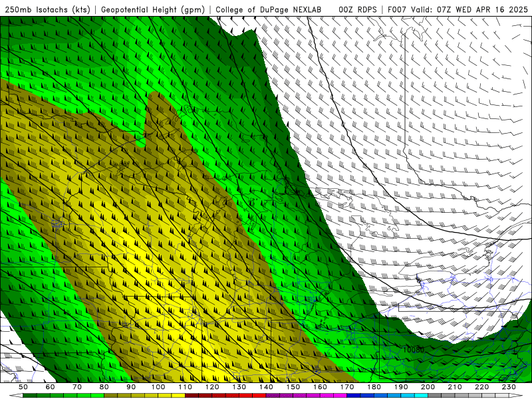532x399 pixels.
Task: Click the '140' legend scale value
Action: [x=266, y=387]
